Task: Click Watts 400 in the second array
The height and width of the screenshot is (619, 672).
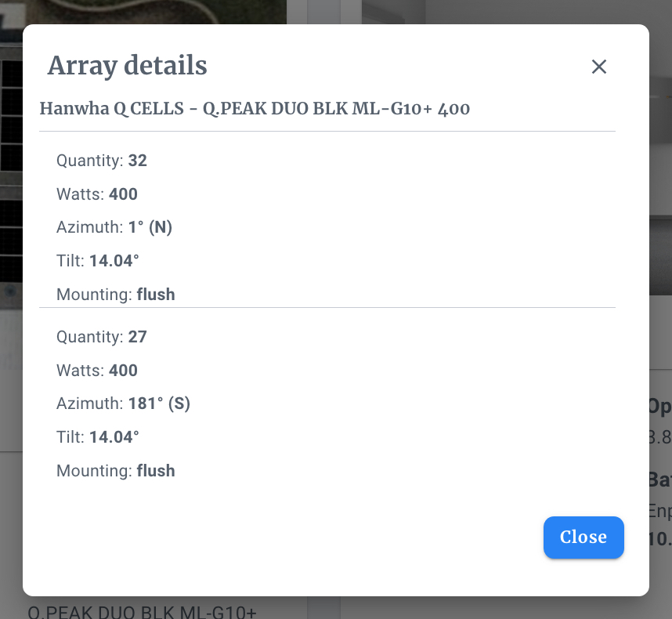Action: tap(97, 371)
